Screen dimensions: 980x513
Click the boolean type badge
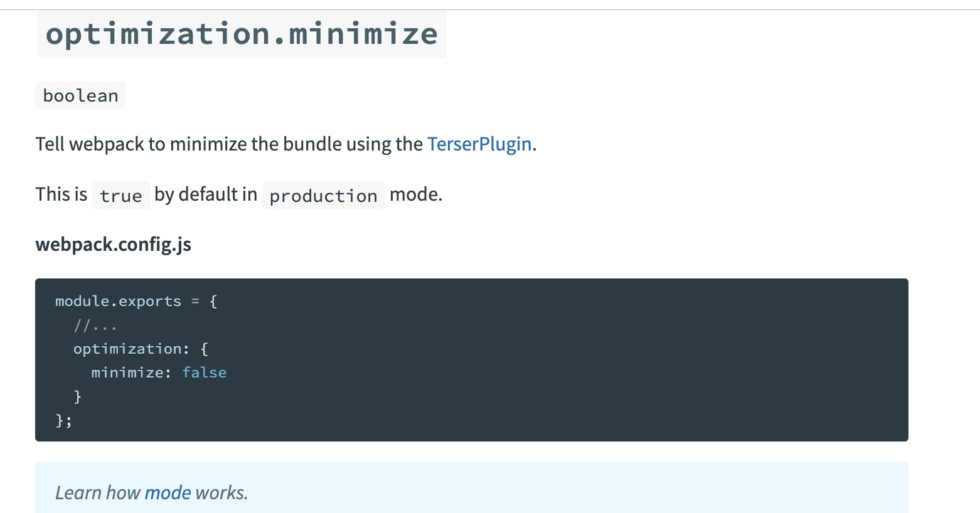pos(80,96)
